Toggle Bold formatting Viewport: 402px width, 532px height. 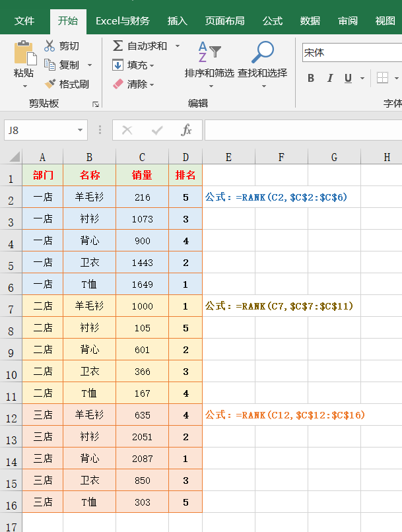[x=311, y=79]
